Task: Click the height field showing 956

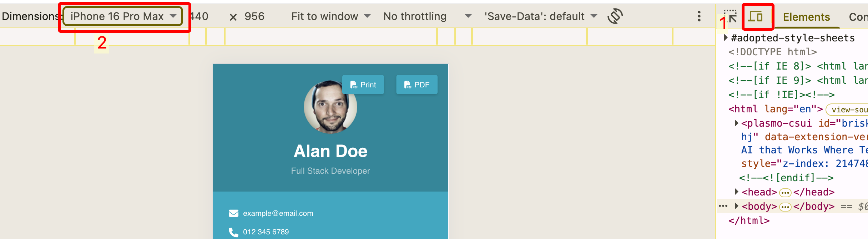Action: coord(254,16)
